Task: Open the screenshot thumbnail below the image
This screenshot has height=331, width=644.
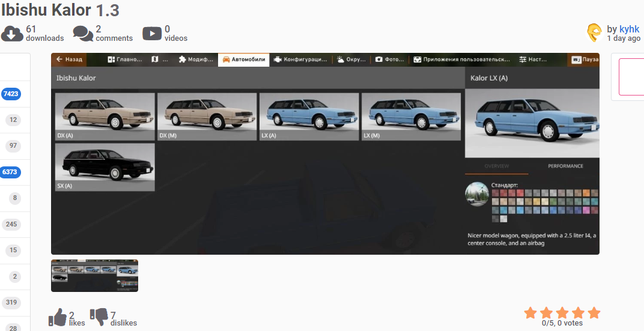Action: pos(94,276)
